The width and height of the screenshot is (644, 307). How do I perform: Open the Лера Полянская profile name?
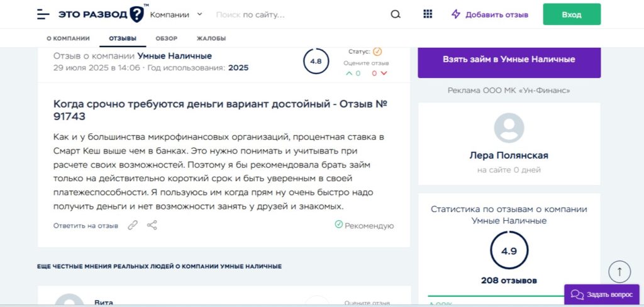(x=509, y=156)
